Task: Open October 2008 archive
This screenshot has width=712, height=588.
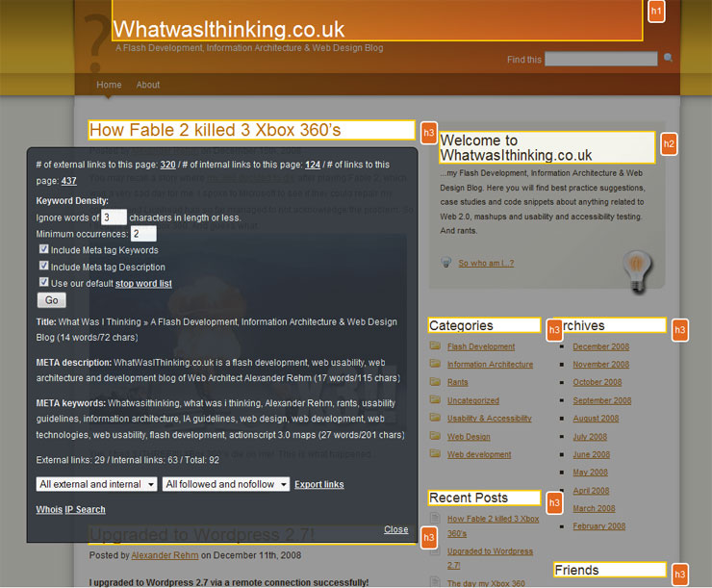Action: tap(598, 382)
